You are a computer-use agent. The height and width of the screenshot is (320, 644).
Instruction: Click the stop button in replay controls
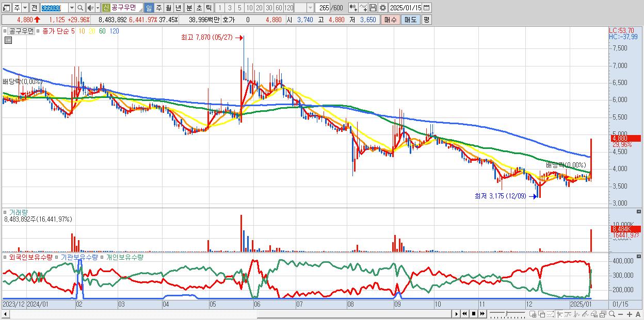point(473,314)
